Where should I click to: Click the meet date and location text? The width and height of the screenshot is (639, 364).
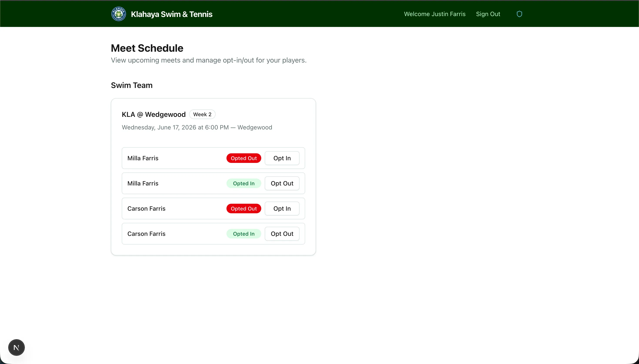tap(197, 127)
